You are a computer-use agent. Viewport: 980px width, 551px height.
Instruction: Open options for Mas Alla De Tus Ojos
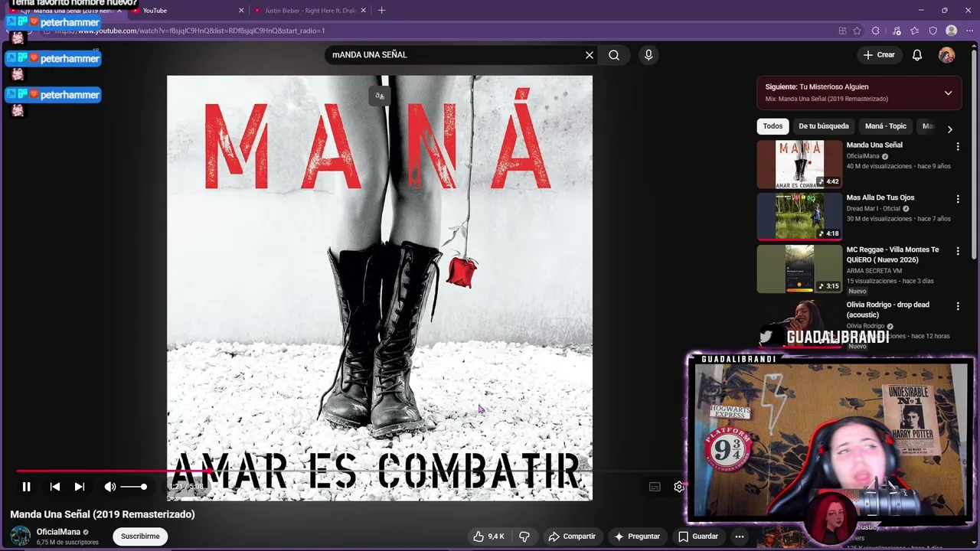pos(957,199)
